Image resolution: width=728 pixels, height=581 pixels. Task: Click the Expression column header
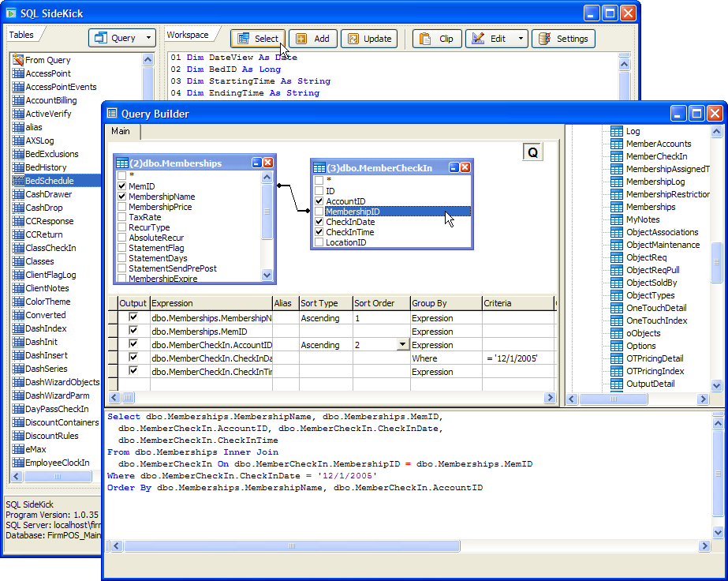211,303
